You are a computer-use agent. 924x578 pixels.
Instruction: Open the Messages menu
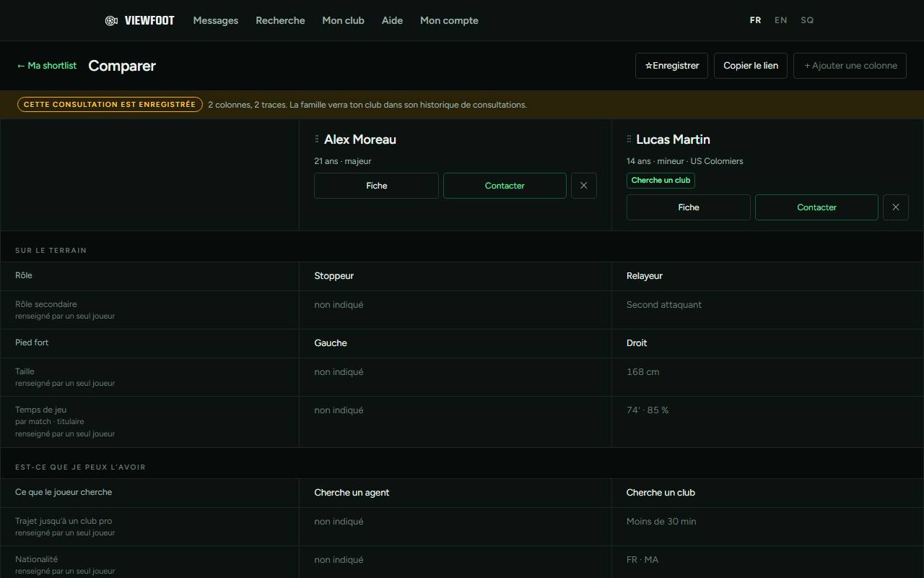tap(216, 20)
